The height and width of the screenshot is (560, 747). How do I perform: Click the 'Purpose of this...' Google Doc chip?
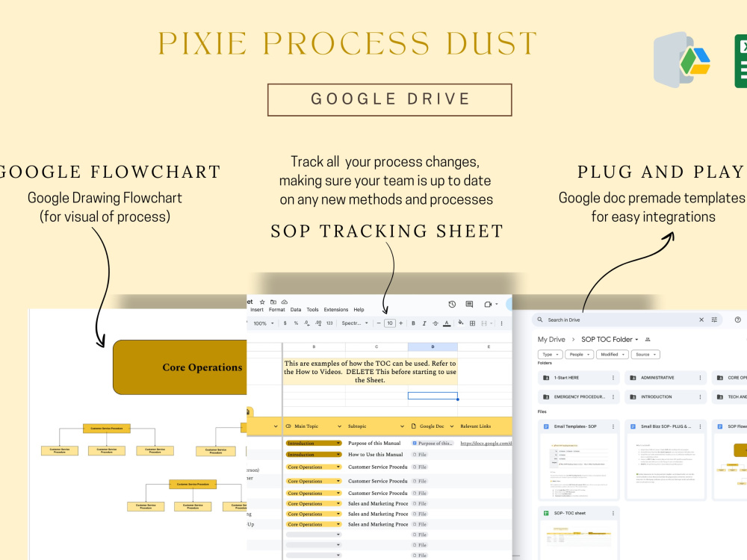click(433, 443)
